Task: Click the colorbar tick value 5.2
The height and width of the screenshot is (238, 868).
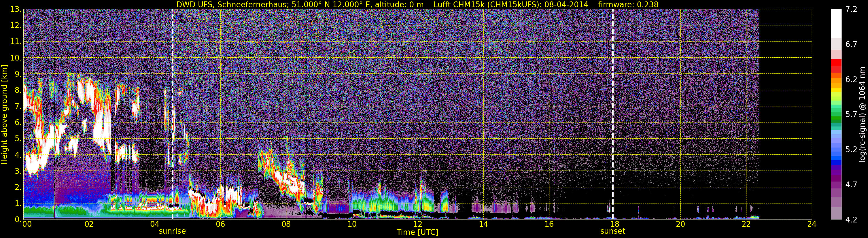Action: point(851,150)
